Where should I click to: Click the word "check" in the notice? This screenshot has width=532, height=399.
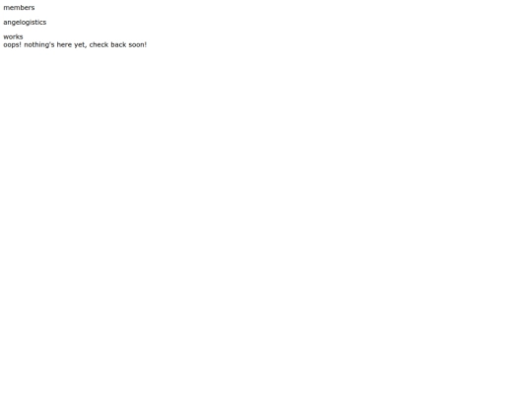tap(99, 44)
